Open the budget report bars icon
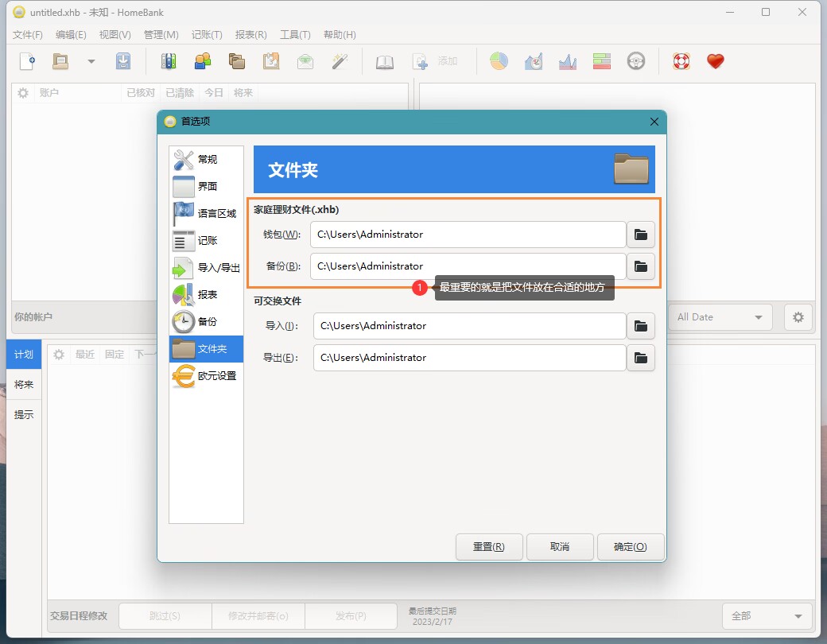Image resolution: width=827 pixels, height=644 pixels. [602, 61]
